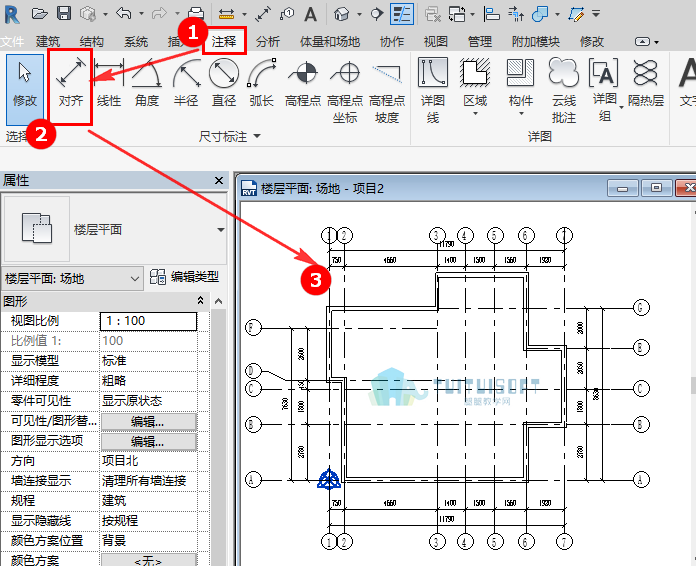The image size is (696, 566).
Task: Open the 系统 ribbon tab
Action: click(136, 42)
